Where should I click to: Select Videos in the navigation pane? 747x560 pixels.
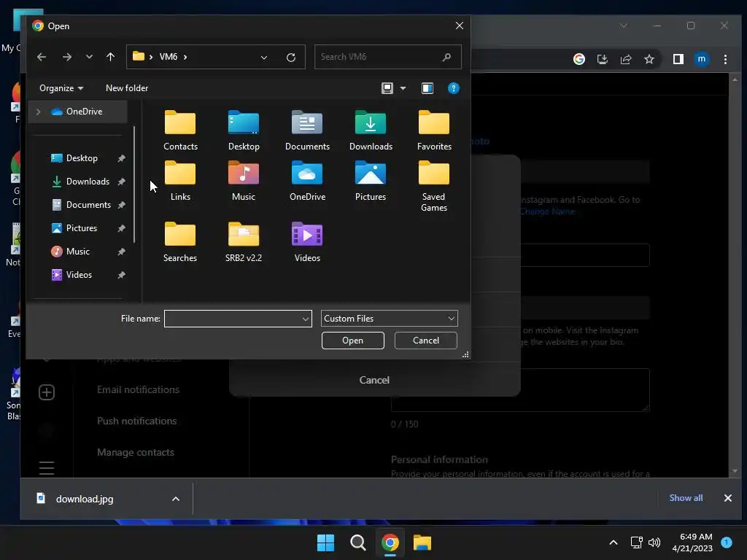[x=79, y=275]
